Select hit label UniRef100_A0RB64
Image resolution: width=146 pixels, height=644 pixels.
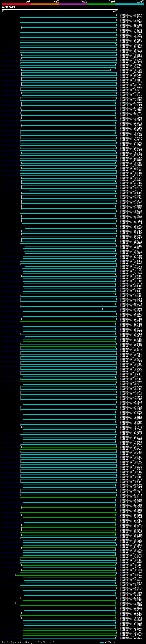[x=131, y=397]
